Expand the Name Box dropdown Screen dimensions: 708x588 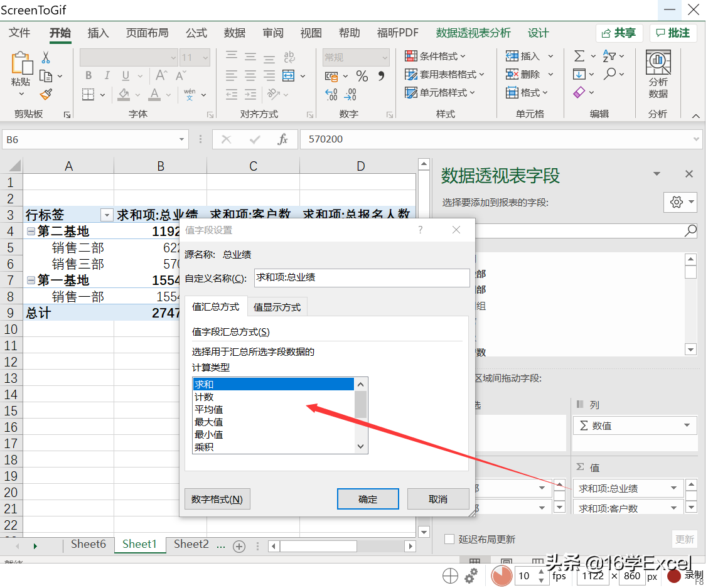181,139
